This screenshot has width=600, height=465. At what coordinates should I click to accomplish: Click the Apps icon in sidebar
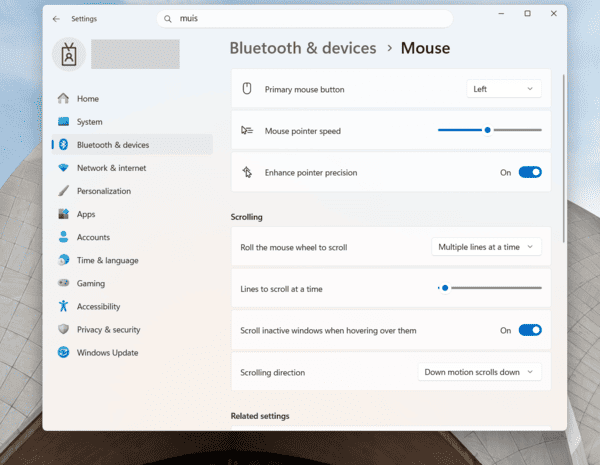64,214
